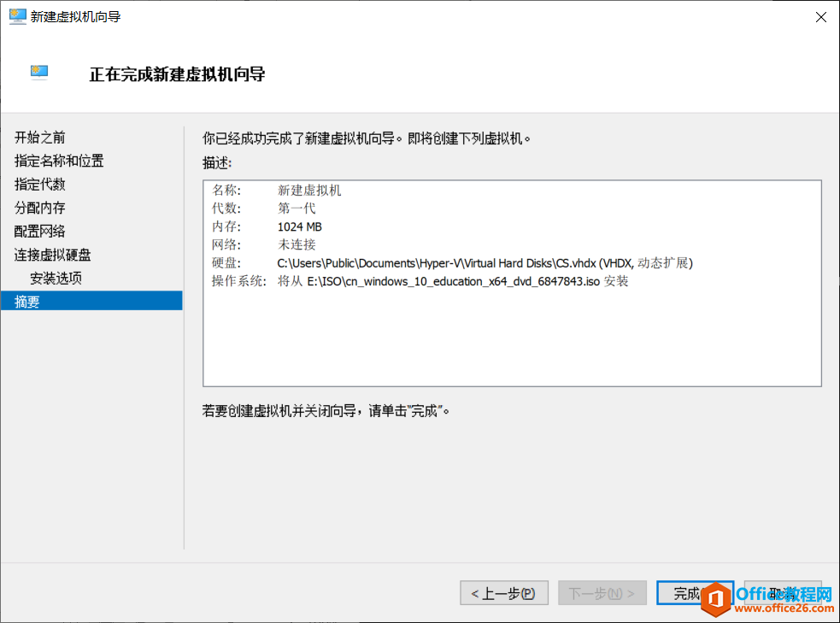Click the 上一步(P) back button
Viewport: 840px width, 623px height.
click(x=503, y=593)
